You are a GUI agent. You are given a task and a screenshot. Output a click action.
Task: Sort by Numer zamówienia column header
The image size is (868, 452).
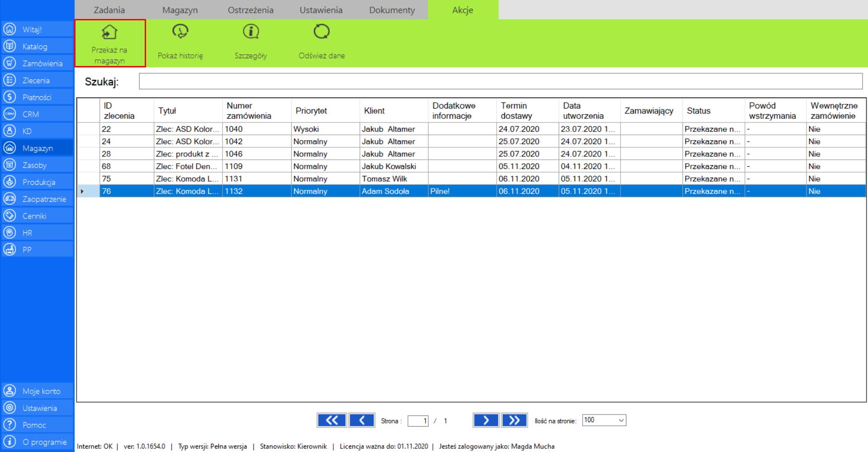coord(257,111)
